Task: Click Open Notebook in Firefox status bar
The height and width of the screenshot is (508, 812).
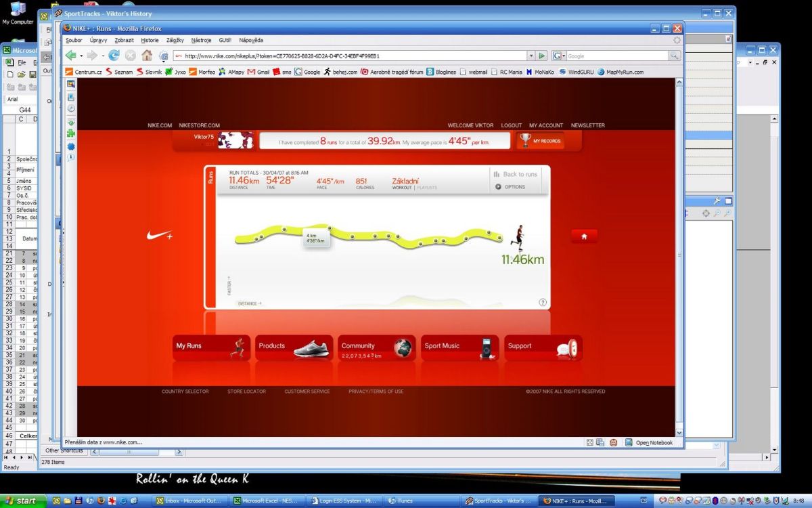Action: pos(649,443)
